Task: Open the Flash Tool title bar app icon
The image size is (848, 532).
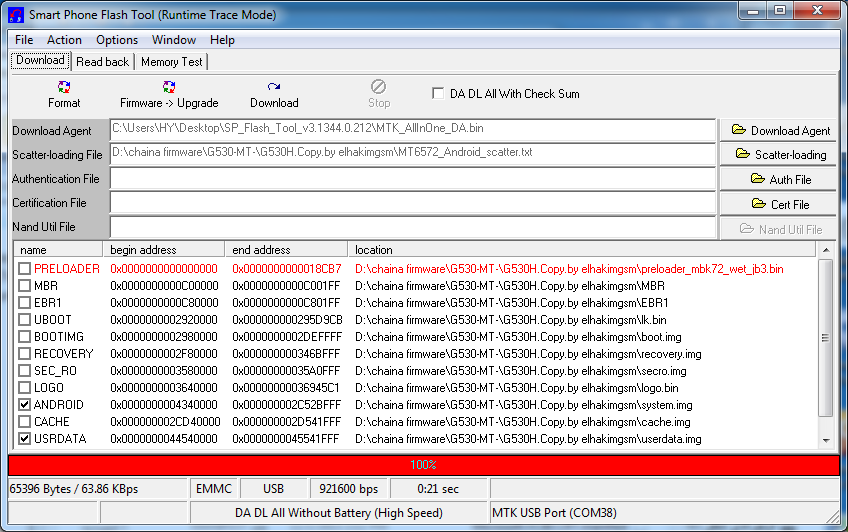Action: 16,15
